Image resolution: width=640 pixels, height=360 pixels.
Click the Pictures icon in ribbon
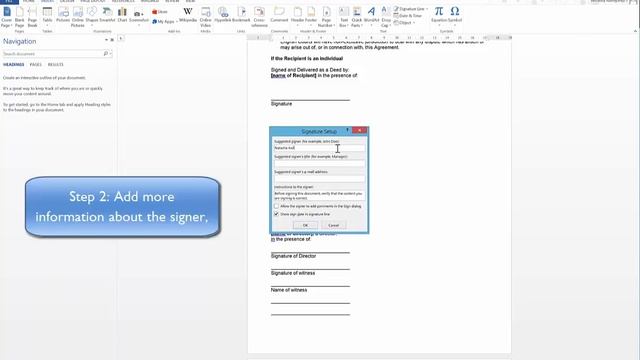[63, 15]
